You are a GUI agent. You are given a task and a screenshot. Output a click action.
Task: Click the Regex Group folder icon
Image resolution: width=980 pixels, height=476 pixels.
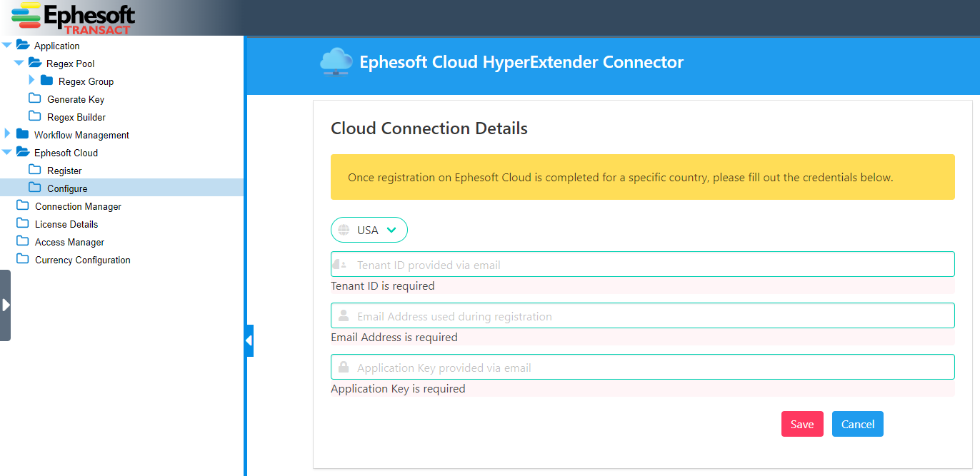(47, 81)
